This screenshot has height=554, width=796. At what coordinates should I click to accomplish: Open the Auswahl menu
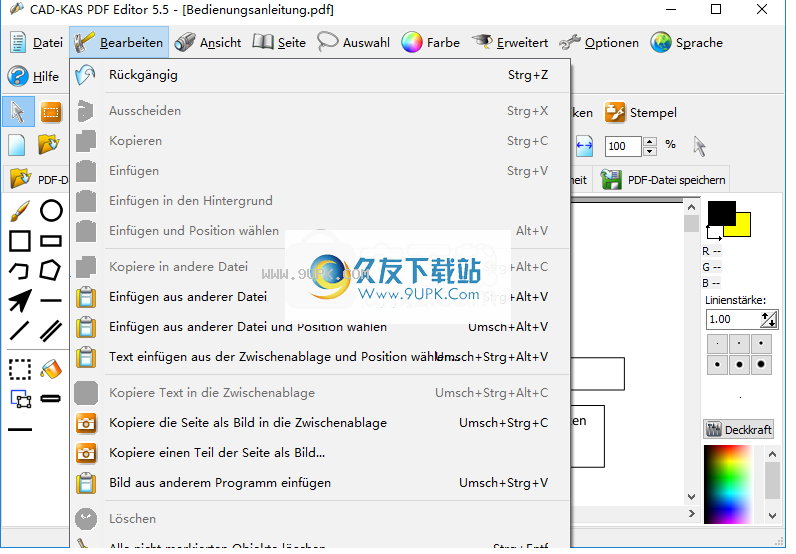(x=353, y=43)
